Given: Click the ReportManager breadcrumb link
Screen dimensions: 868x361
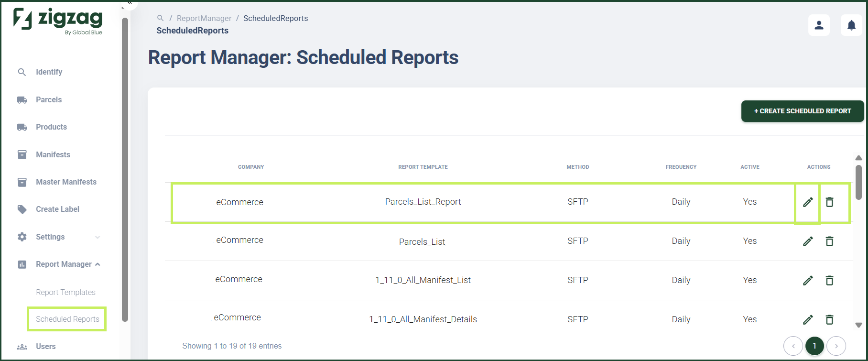Looking at the screenshot, I should (204, 18).
